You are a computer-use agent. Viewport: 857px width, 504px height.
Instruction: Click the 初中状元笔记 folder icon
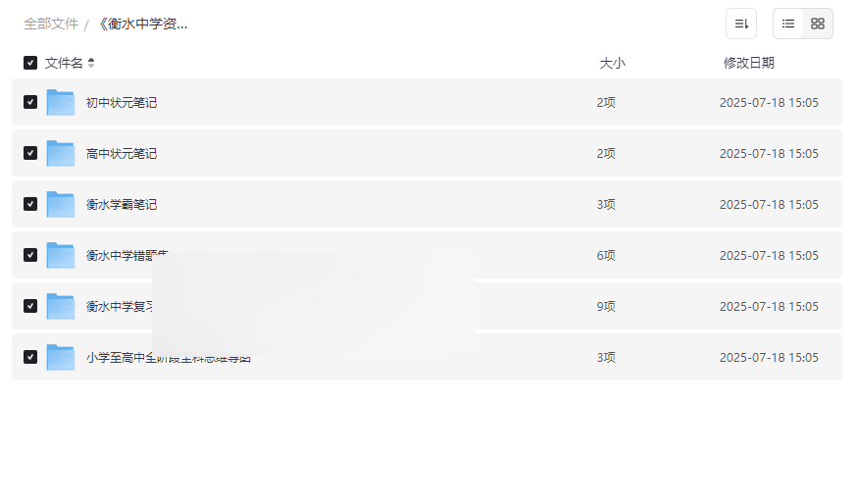(61, 102)
